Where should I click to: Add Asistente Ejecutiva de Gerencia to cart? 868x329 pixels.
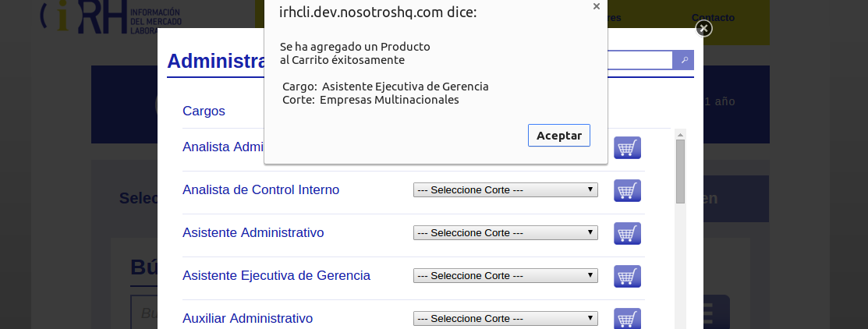(627, 276)
